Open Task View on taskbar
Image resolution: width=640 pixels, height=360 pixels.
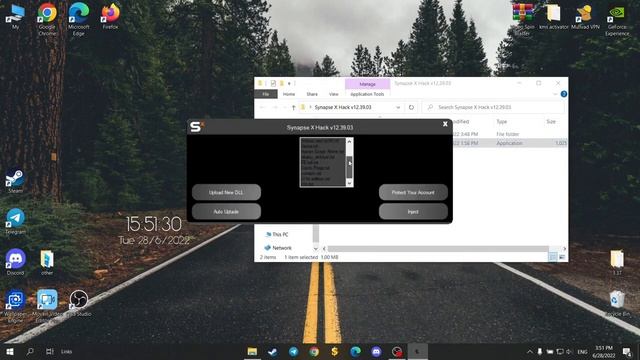pyautogui.click(x=49, y=351)
